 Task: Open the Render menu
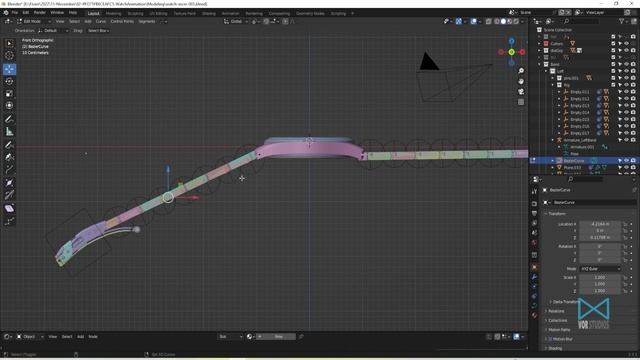(x=40, y=13)
